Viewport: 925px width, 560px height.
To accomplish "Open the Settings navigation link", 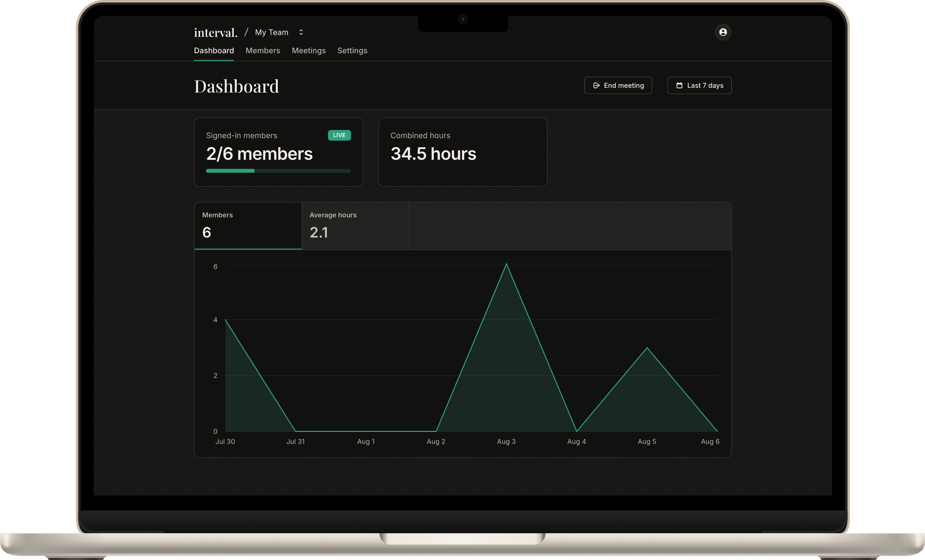I will click(x=352, y=50).
